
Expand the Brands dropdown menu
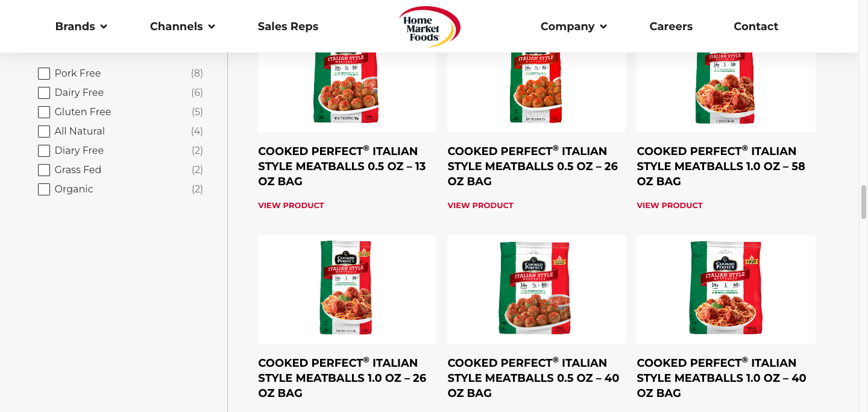click(81, 27)
